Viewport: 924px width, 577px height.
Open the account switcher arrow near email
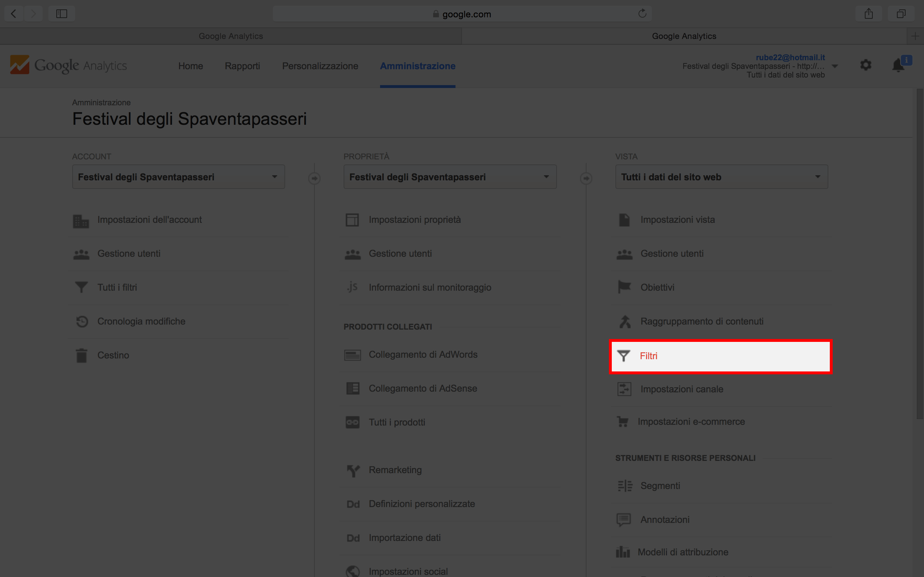[x=834, y=66]
